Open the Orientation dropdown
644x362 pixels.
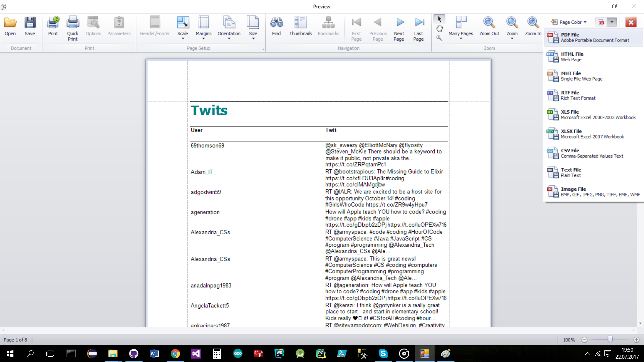(x=229, y=28)
